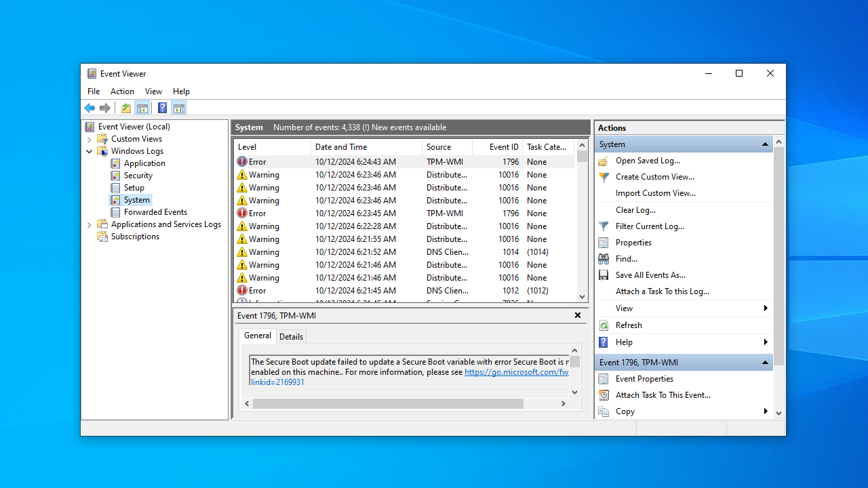Open the Action menu

point(122,91)
